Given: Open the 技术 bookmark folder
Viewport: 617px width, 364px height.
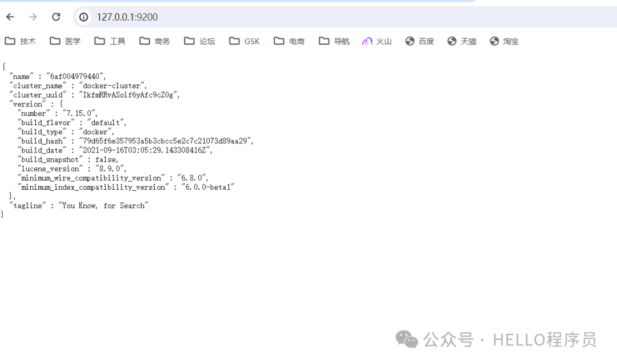Looking at the screenshot, I should pyautogui.click(x=20, y=41).
